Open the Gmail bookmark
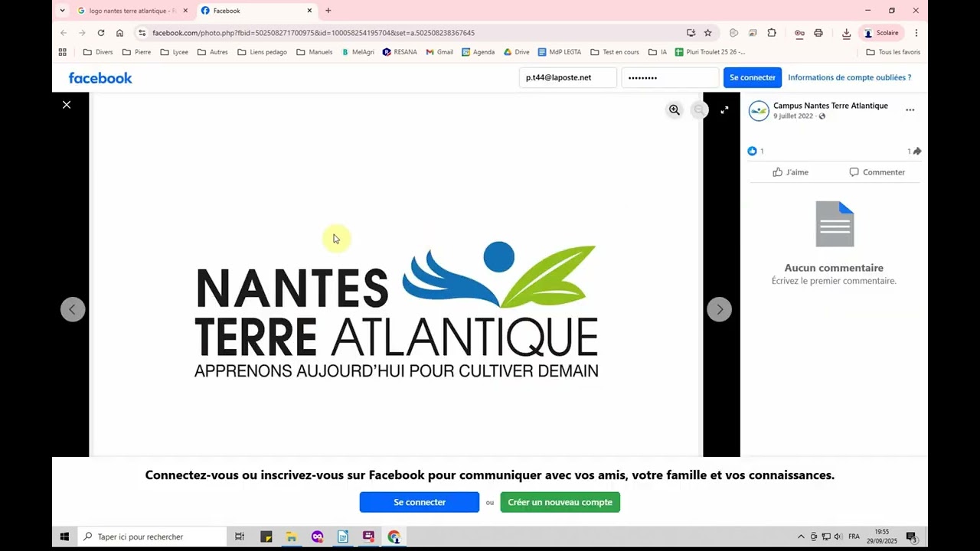 tap(440, 52)
